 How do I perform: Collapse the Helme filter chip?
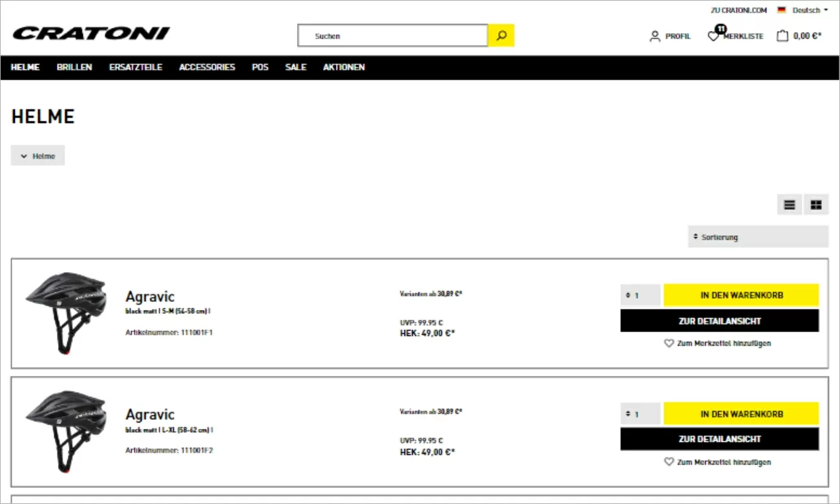[x=37, y=155]
